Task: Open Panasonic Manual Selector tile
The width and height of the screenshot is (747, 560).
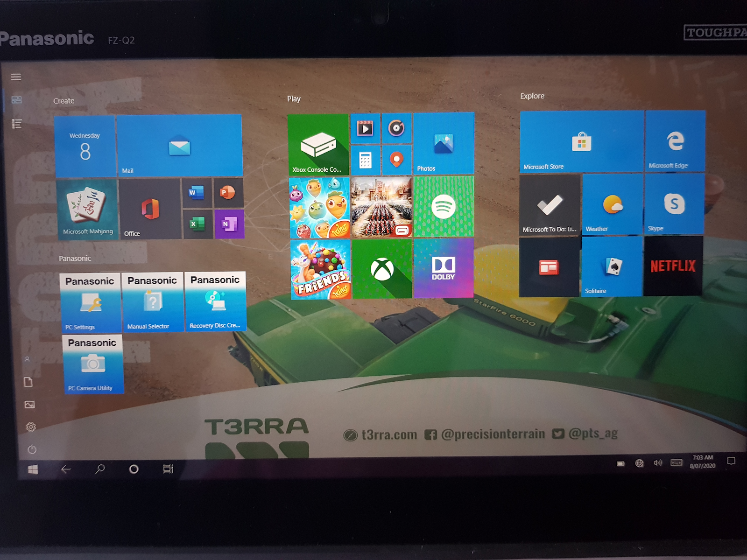Action: 153,302
